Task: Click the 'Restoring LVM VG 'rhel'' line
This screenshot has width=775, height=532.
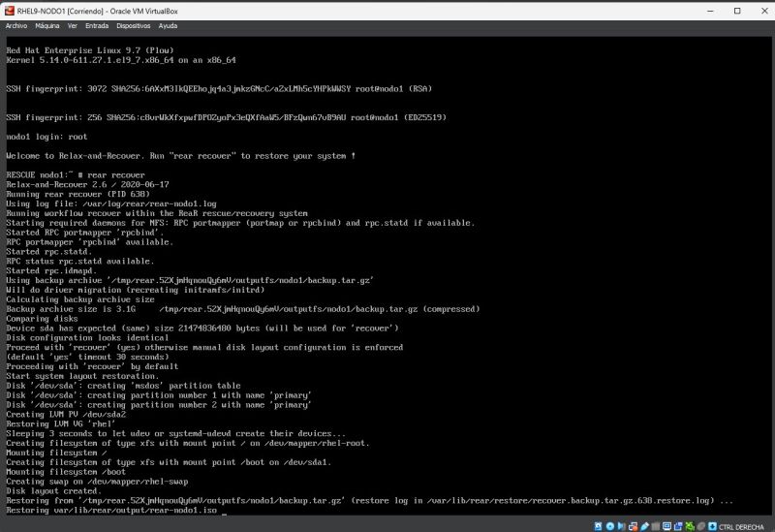Action: [x=60, y=423]
